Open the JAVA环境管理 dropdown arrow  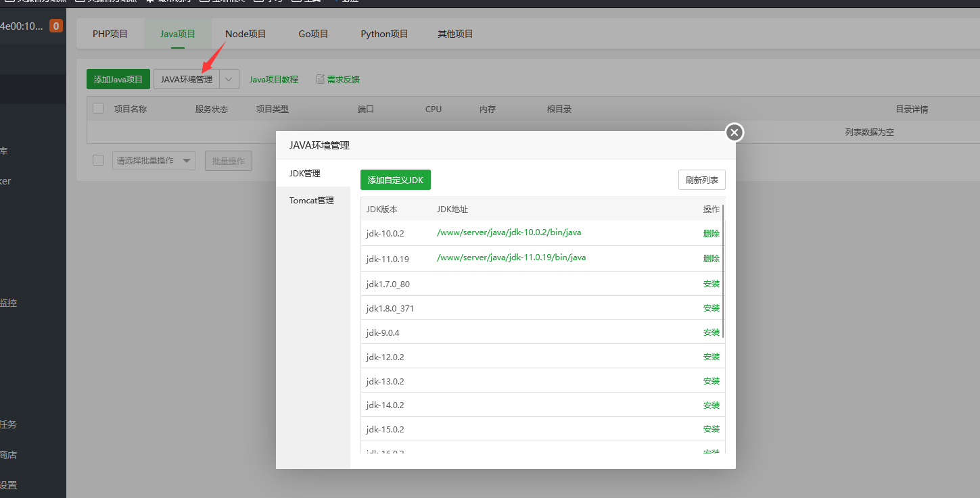(x=229, y=79)
